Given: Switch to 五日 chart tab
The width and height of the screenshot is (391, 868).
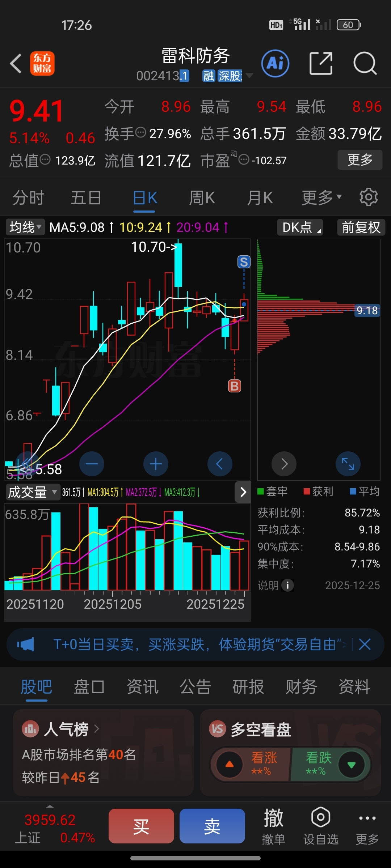Looking at the screenshot, I should [x=86, y=197].
